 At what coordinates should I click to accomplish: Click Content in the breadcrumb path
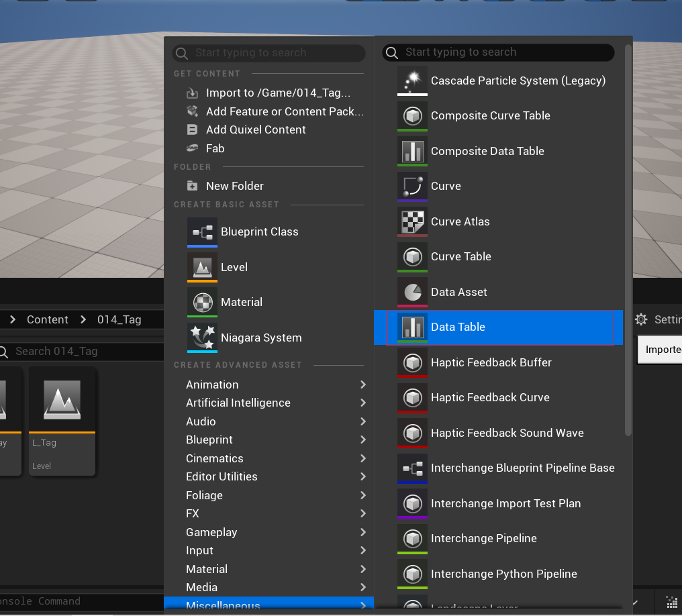coord(48,319)
